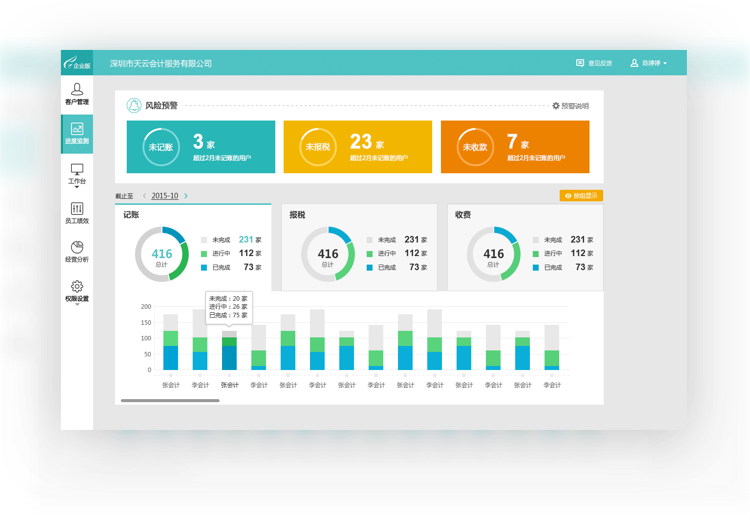
Task: Click the 风险预警 bell icon
Action: (134, 105)
